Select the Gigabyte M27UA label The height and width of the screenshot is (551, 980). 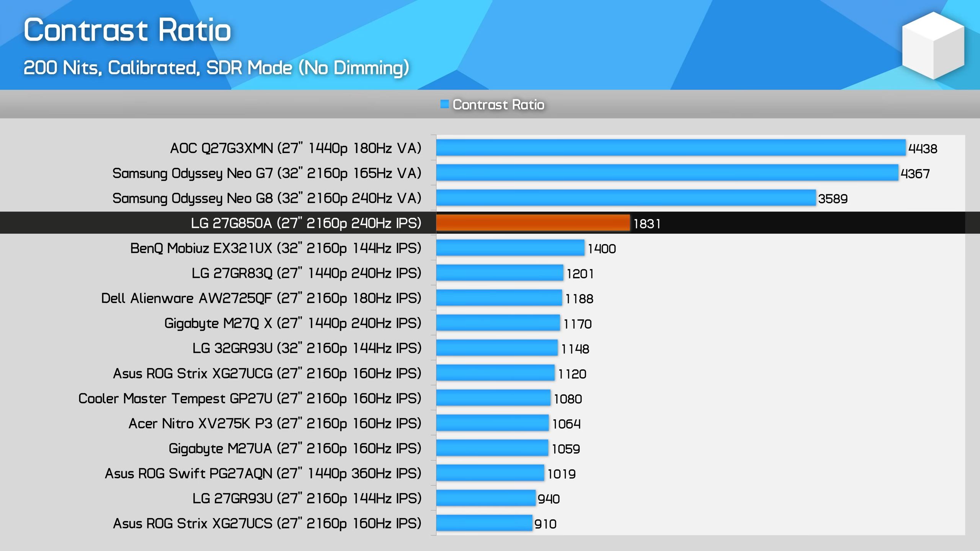[x=295, y=448]
